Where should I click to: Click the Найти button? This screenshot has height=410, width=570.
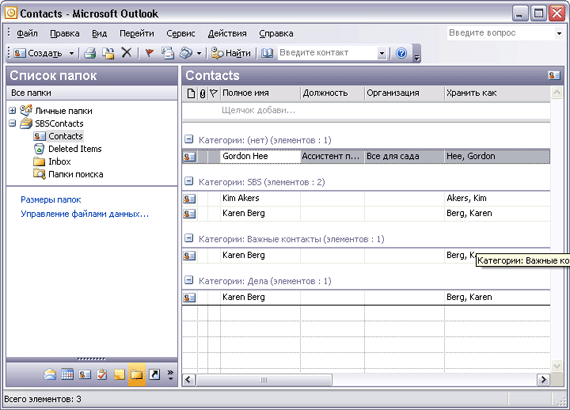[231, 53]
